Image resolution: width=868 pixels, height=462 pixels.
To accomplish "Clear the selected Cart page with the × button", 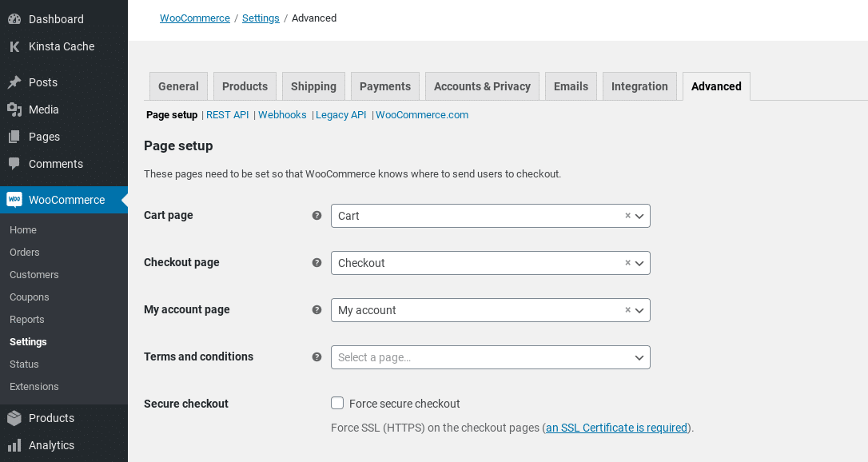I will [627, 216].
